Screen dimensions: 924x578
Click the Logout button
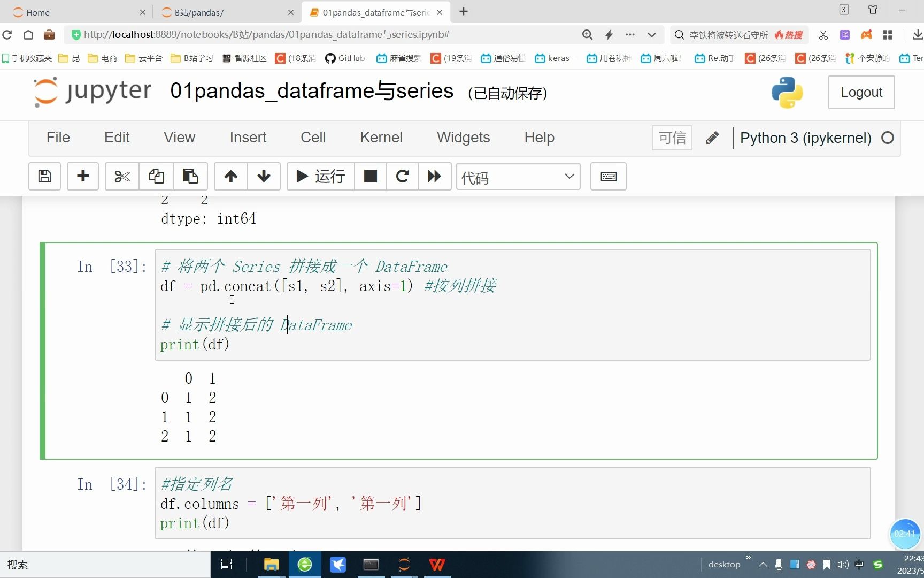[x=861, y=92]
